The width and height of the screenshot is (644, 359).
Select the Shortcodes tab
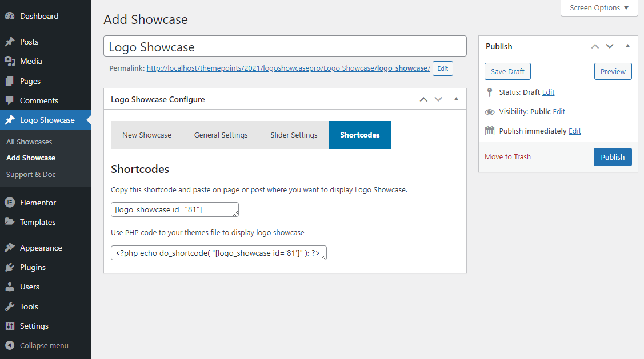tap(360, 135)
